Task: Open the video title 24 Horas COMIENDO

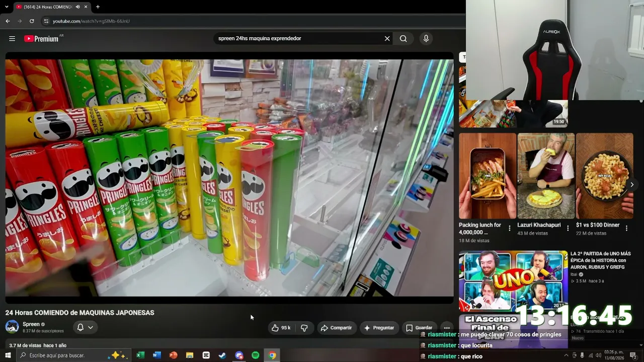Action: point(80,313)
